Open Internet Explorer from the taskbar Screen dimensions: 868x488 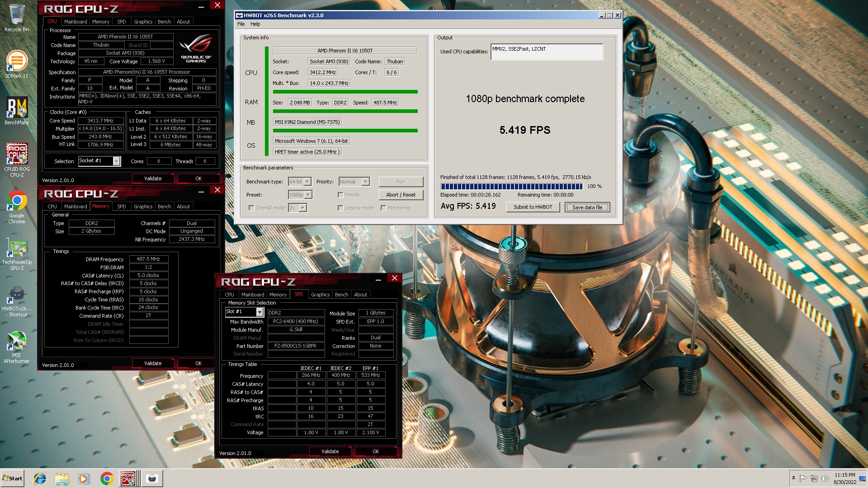[40, 479]
